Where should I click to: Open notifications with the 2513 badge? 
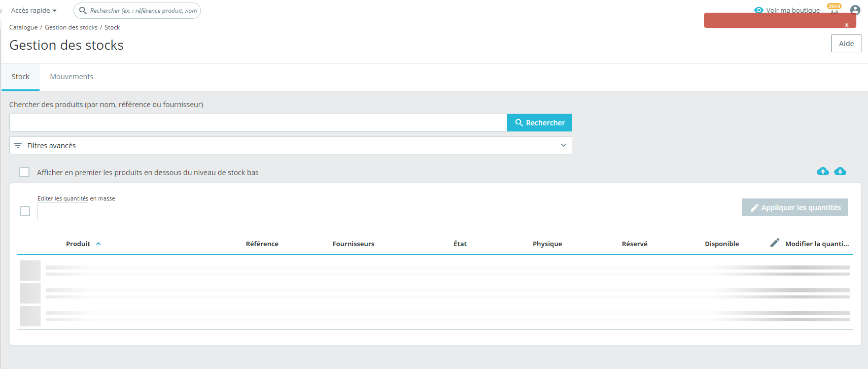(x=835, y=8)
